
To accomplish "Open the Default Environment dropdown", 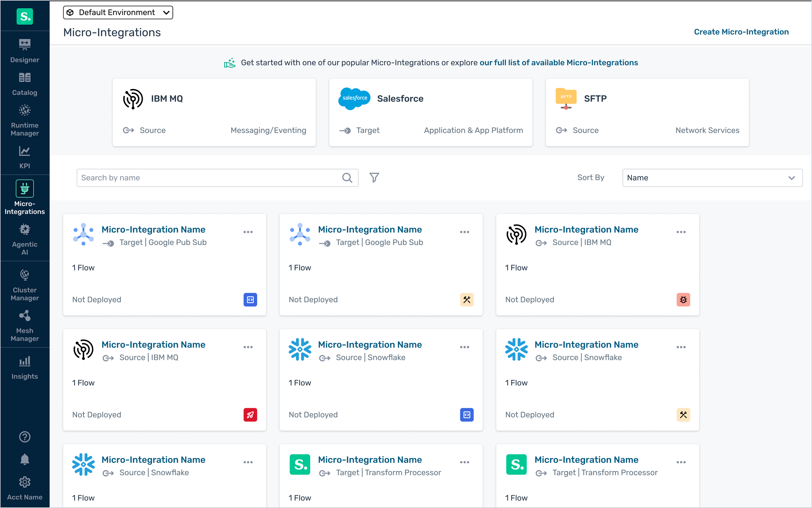I will (118, 12).
